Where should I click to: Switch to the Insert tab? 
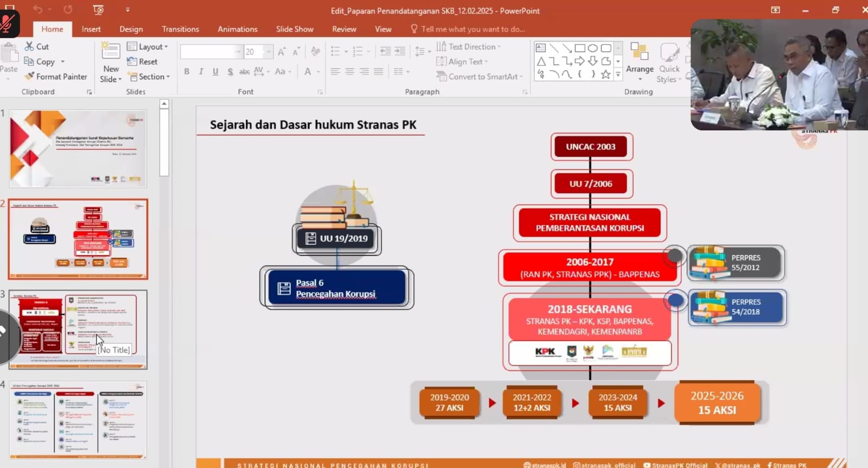(91, 29)
